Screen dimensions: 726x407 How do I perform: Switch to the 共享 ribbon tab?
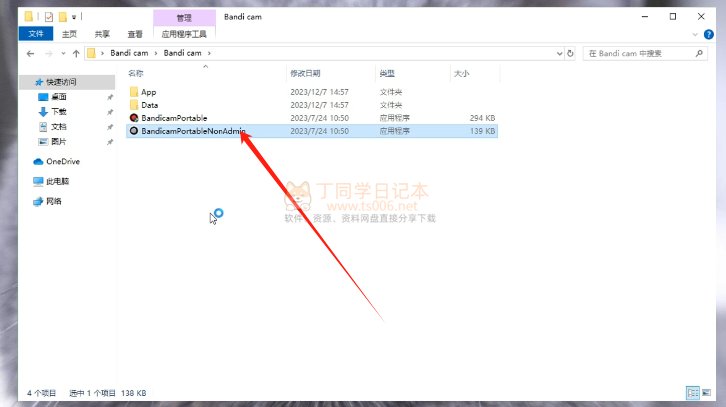102,34
